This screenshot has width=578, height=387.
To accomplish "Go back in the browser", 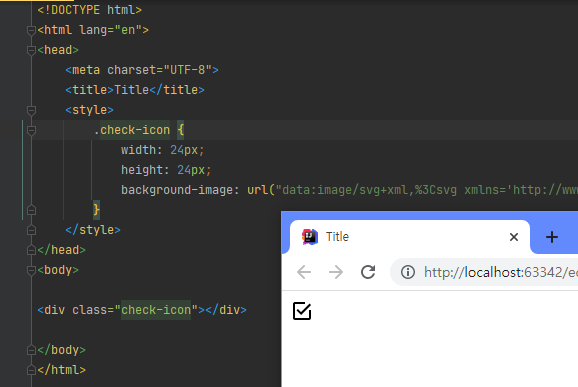I will pyautogui.click(x=304, y=272).
